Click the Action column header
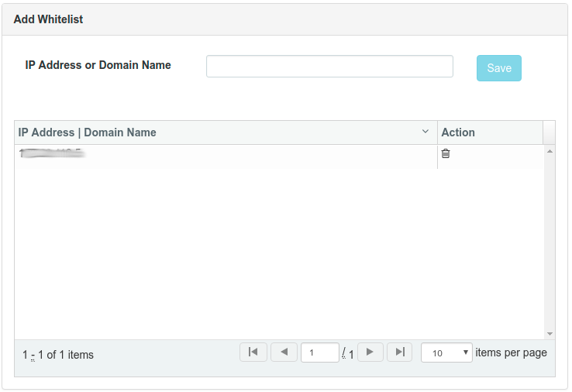The height and width of the screenshot is (392, 572). pyautogui.click(x=458, y=132)
